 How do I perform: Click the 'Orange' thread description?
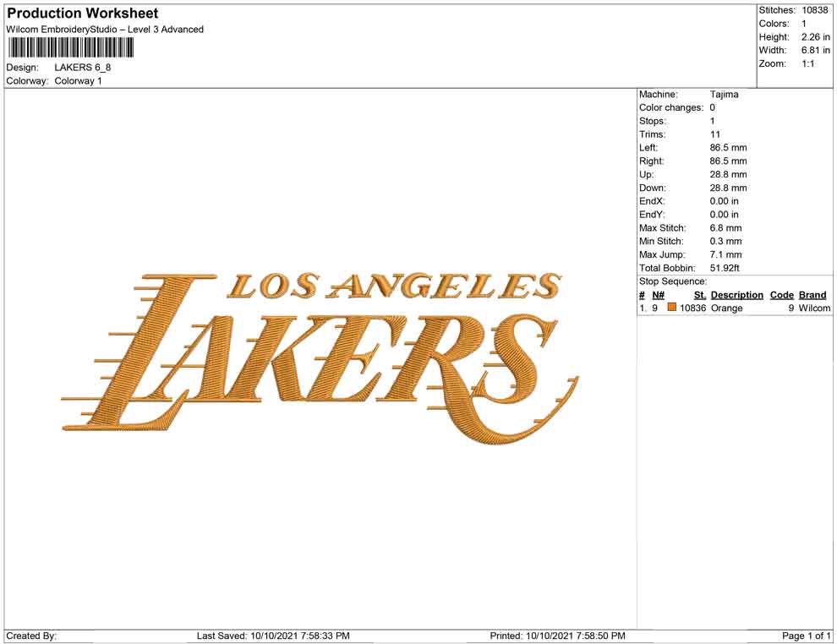(726, 308)
